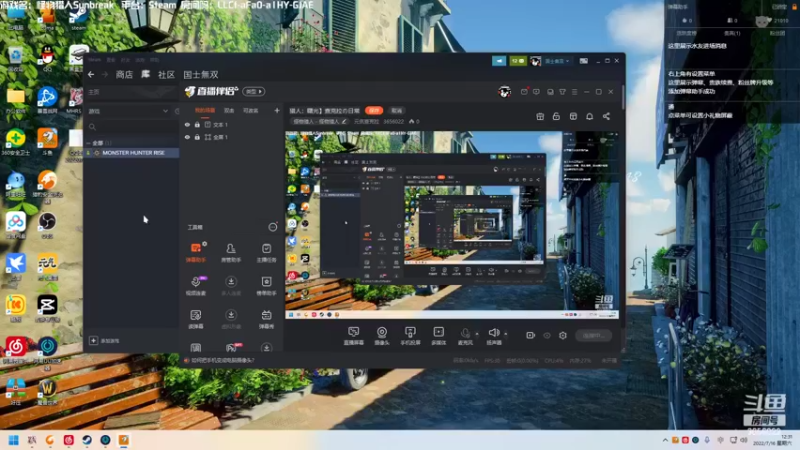Open Steam friends button showing 12

tap(518, 61)
